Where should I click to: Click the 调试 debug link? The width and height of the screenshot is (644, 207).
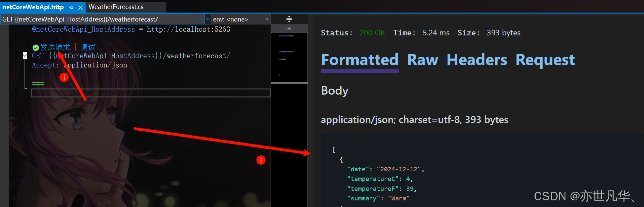coord(88,47)
